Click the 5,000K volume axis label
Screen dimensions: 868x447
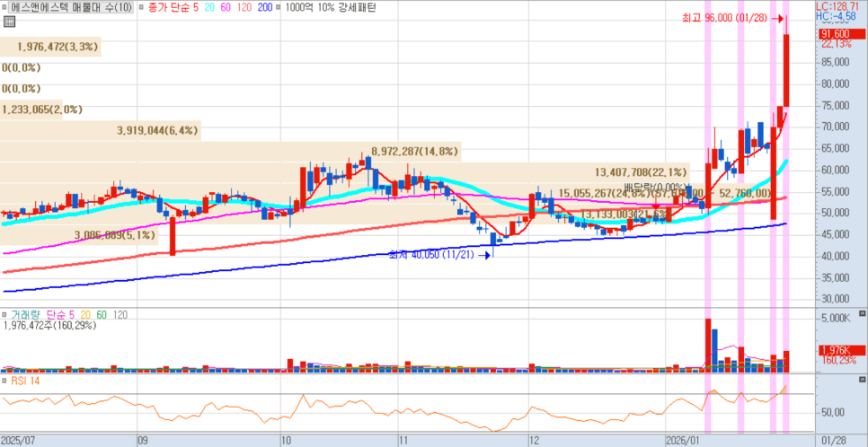coord(835,319)
